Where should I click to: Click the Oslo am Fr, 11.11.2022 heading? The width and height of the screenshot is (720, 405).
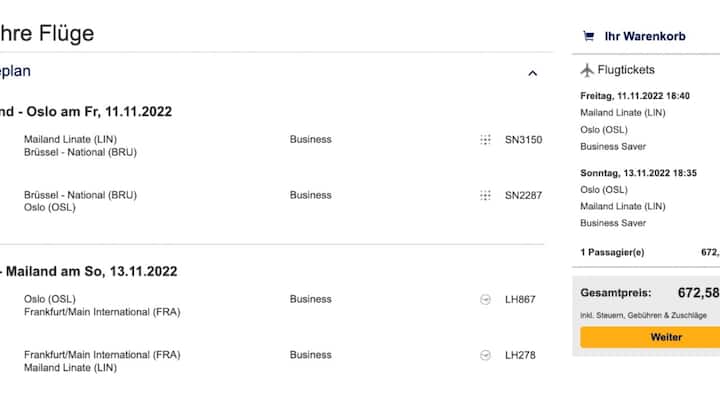[99, 112]
